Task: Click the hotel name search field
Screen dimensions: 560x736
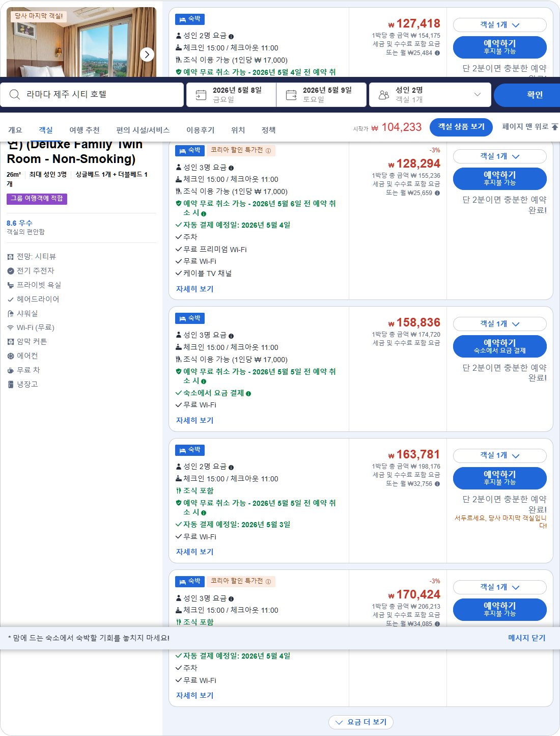Action: click(92, 95)
